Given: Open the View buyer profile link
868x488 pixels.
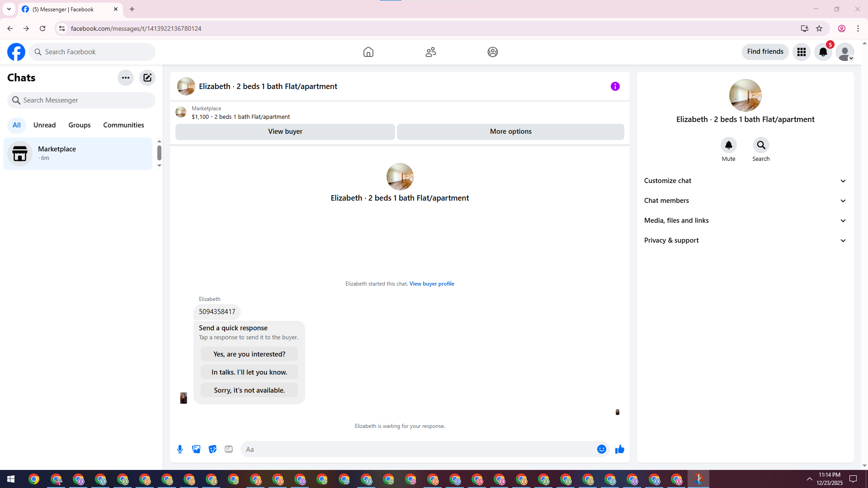Looking at the screenshot, I should pos(432,284).
